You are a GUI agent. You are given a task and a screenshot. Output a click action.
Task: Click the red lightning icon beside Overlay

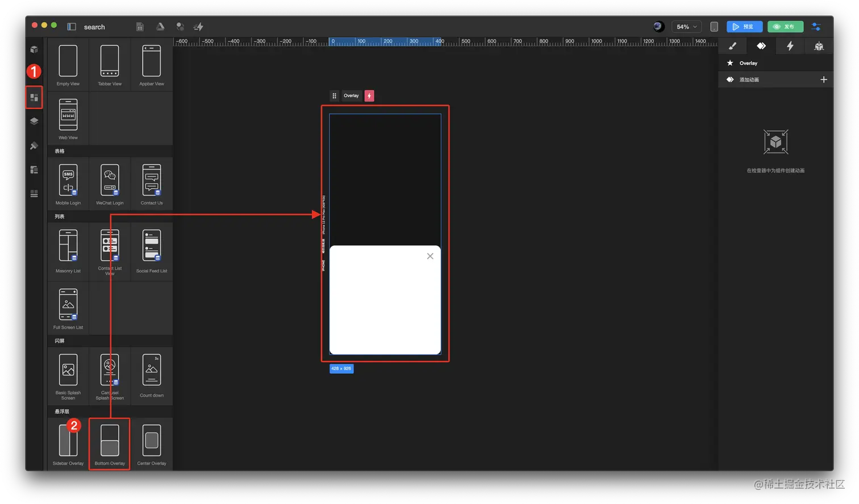369,95
